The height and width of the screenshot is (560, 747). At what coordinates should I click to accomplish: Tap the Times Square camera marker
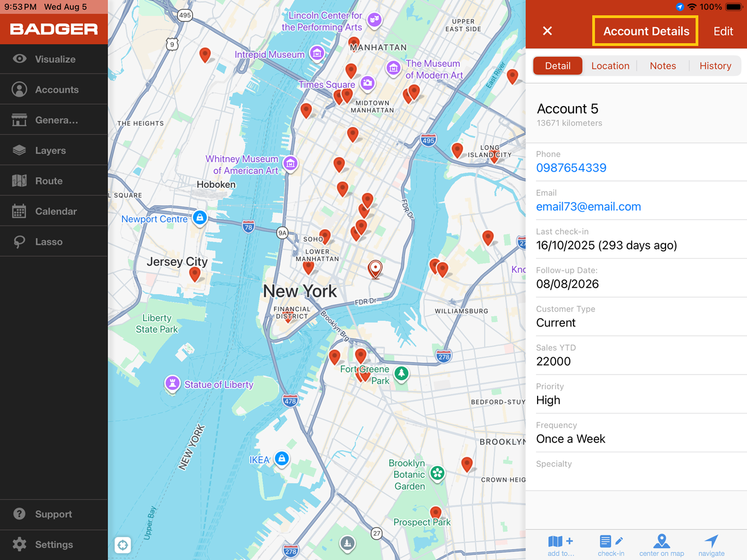pos(368,83)
